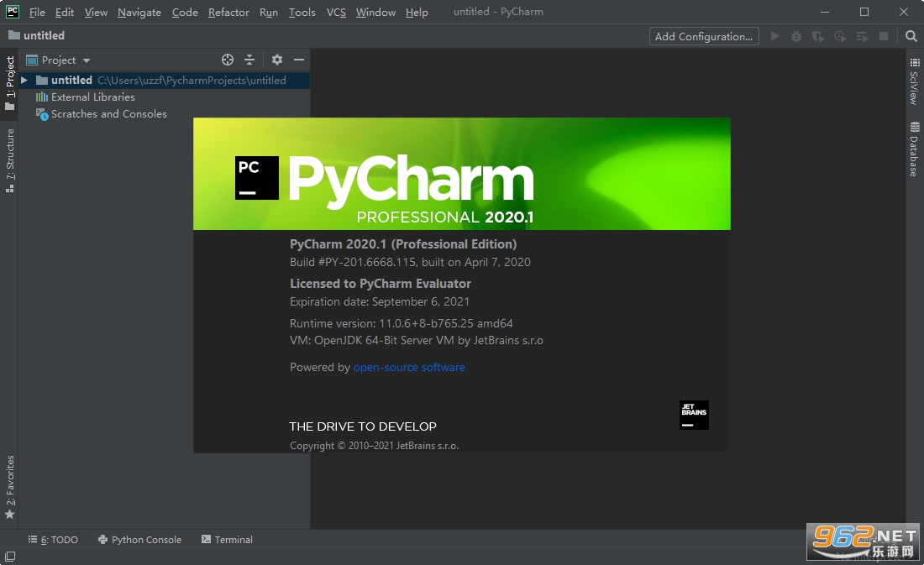Click the Concurrency Diagram run icon
Image resolution: width=924 pixels, height=565 pixels.
coord(862,36)
